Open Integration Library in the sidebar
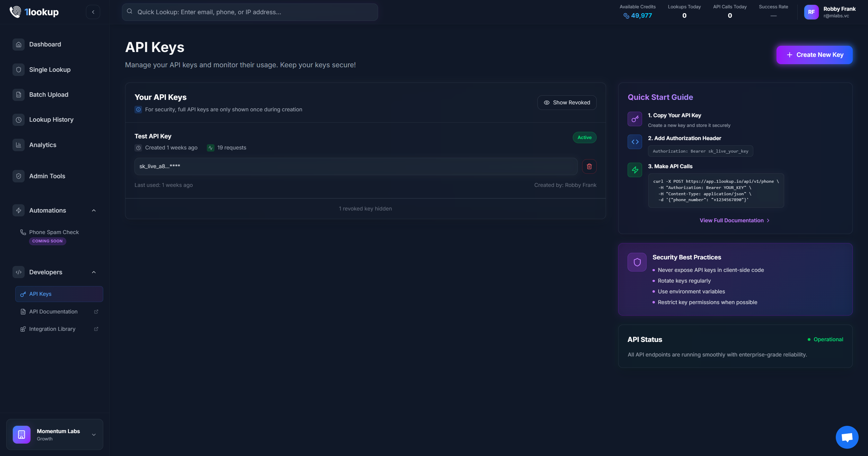This screenshot has width=868, height=456. [52, 329]
